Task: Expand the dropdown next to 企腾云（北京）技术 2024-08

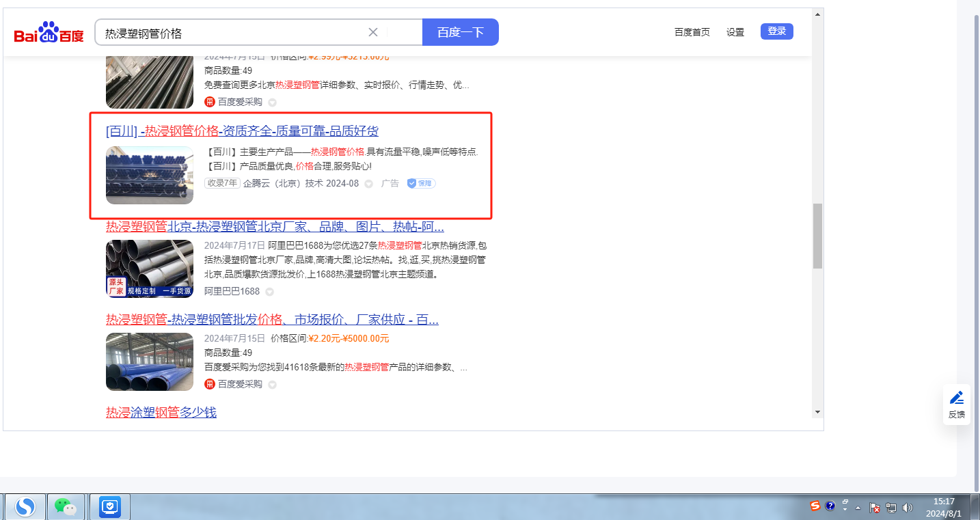Action: tap(368, 184)
